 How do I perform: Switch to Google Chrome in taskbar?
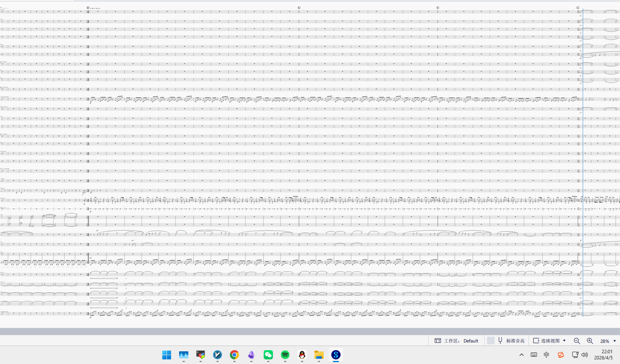coord(234,355)
